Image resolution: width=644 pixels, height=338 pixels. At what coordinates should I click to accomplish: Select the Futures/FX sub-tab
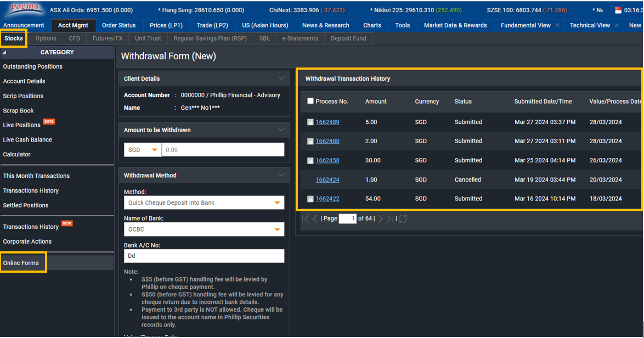click(x=108, y=38)
